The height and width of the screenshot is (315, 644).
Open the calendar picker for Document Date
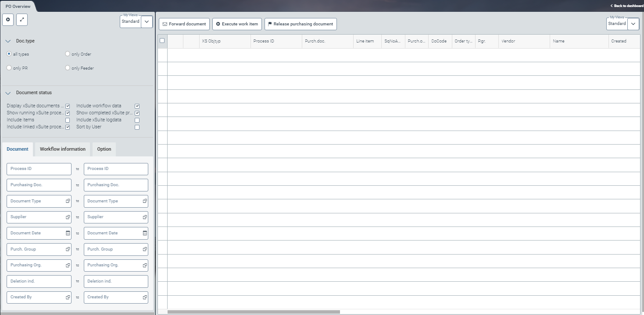pyautogui.click(x=67, y=233)
